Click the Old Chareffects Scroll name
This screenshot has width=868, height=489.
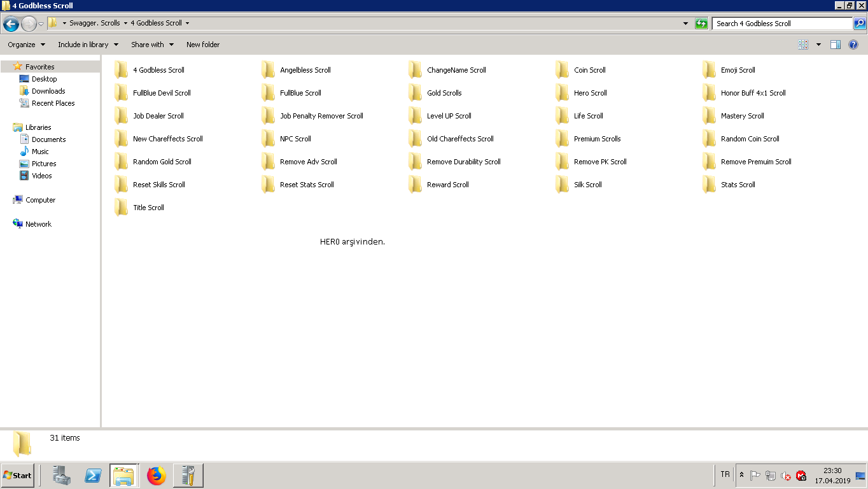click(x=460, y=139)
